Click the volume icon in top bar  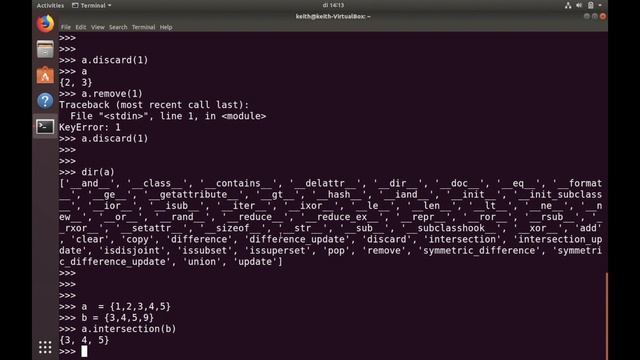point(579,5)
